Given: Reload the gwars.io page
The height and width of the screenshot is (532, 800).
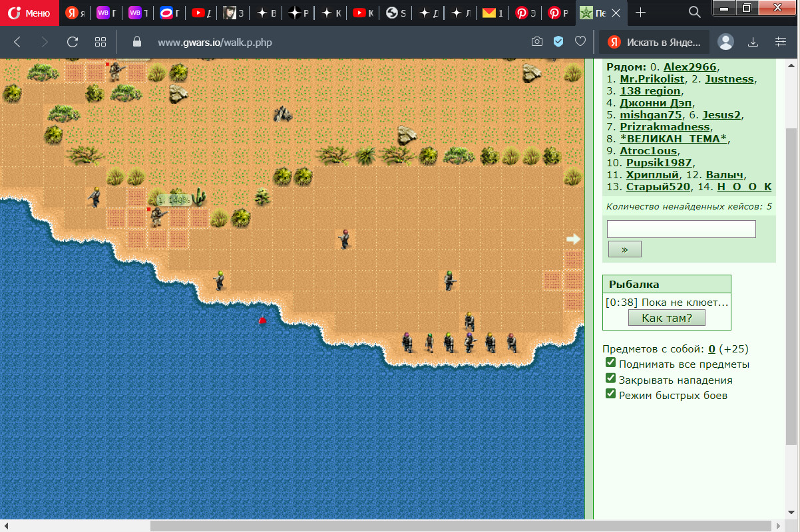Looking at the screenshot, I should click(x=73, y=42).
